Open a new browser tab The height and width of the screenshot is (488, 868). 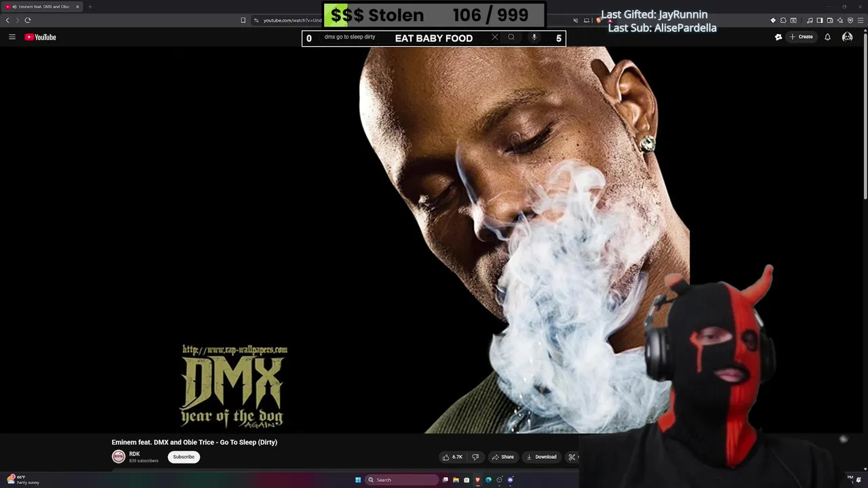point(90,7)
